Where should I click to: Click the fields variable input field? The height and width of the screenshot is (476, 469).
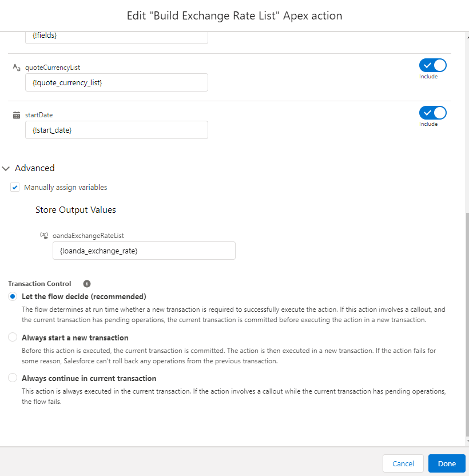[x=117, y=36]
